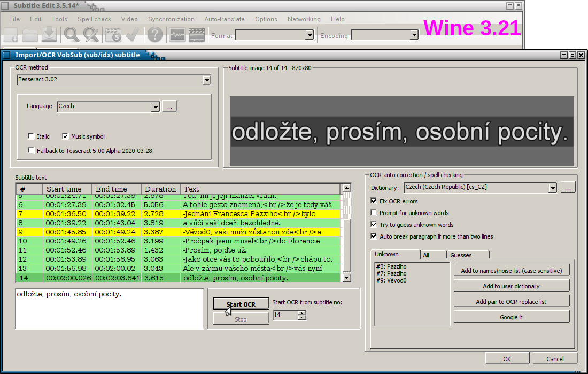The width and height of the screenshot is (588, 374).
Task: Create a new subtitle file
Action: click(x=11, y=34)
